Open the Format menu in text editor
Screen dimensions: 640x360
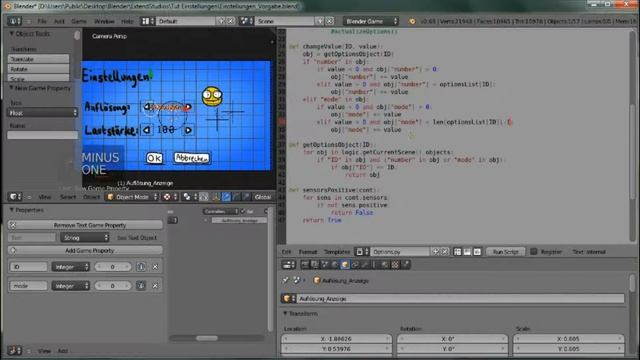tap(308, 252)
